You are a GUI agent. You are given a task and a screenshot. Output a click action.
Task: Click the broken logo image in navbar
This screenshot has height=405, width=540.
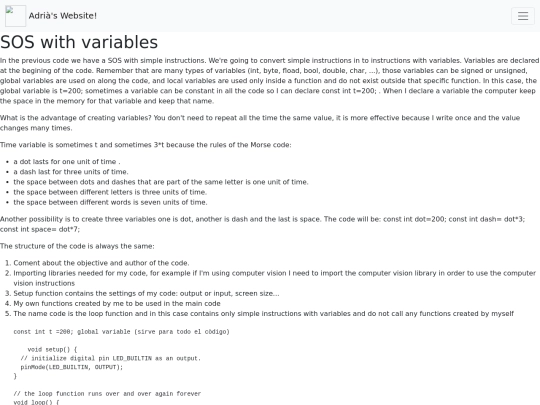pyautogui.click(x=15, y=16)
